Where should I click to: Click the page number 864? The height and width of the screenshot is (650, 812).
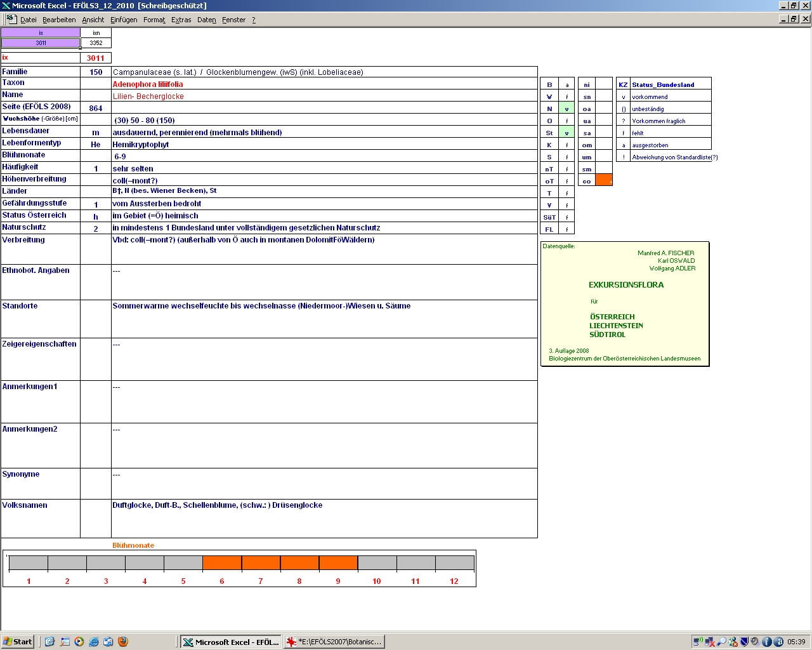point(96,108)
